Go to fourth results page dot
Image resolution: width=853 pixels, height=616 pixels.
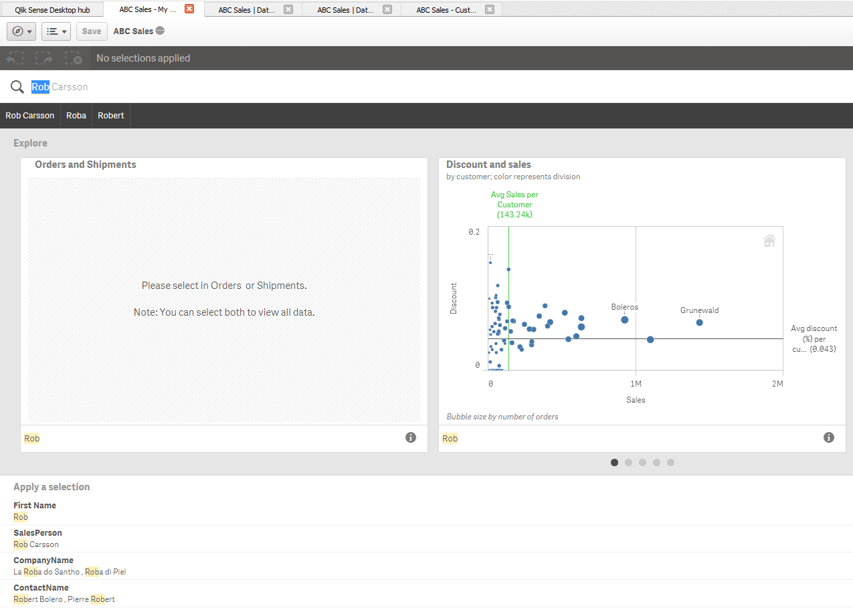(x=657, y=462)
